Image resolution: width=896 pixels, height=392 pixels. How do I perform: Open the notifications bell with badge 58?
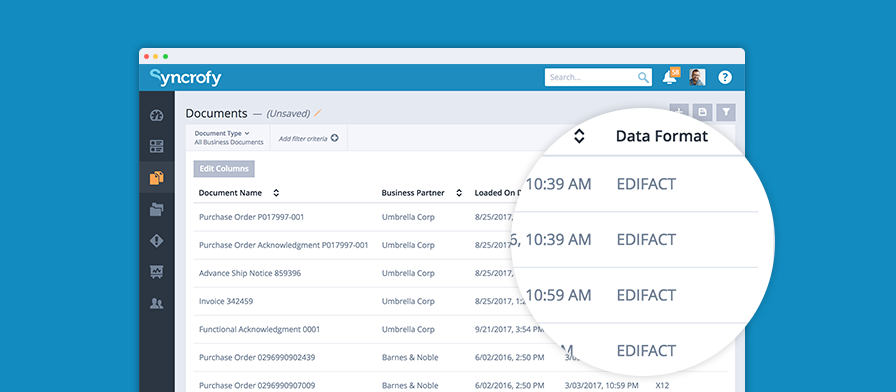[671, 77]
